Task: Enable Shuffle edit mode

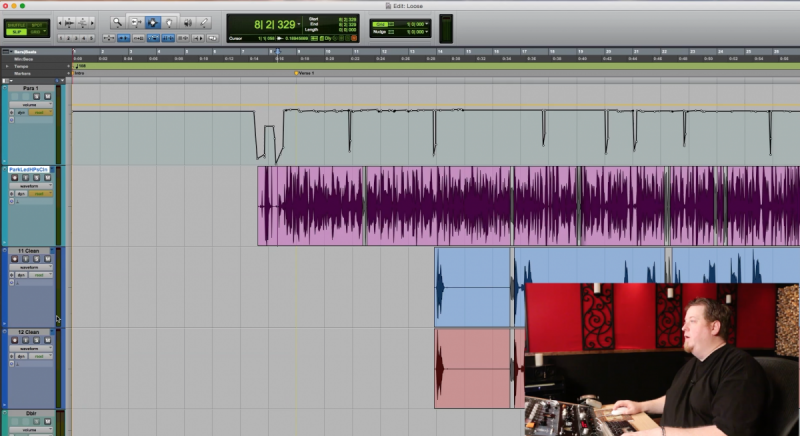Action: coord(17,25)
